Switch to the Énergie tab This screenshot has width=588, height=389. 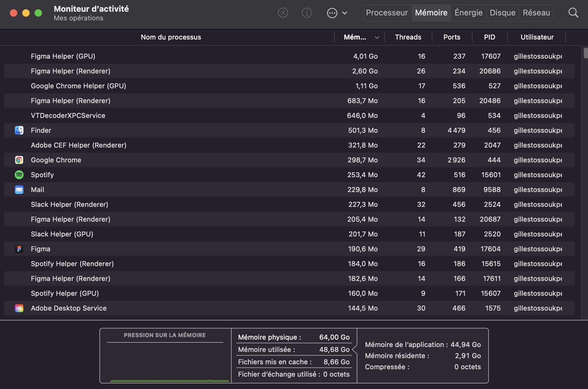tap(468, 13)
